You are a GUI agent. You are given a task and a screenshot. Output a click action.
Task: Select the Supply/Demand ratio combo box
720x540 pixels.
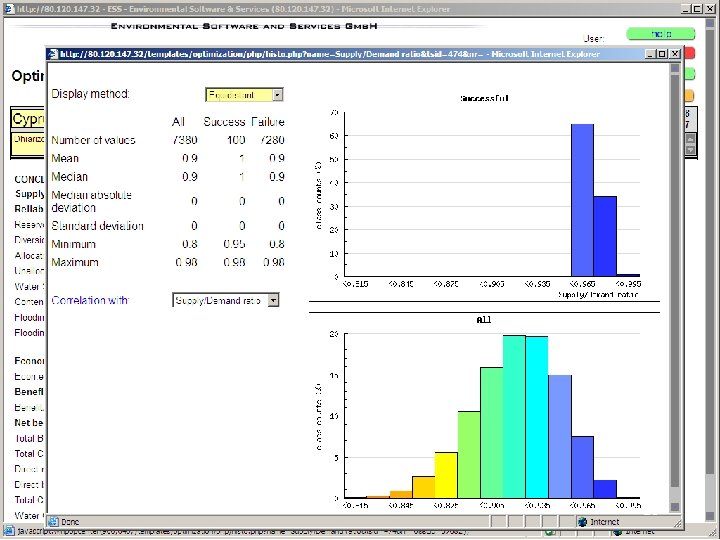click(x=225, y=300)
